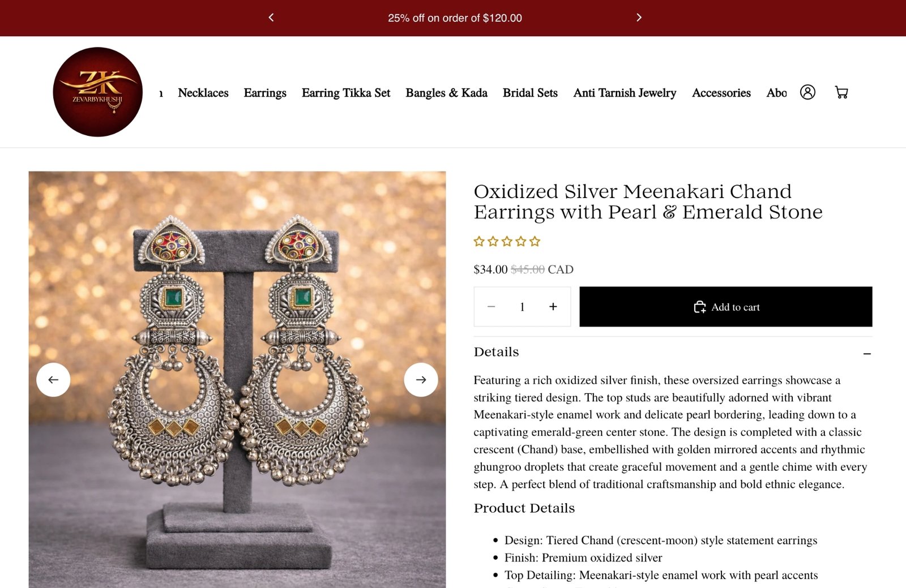Image resolution: width=906 pixels, height=588 pixels.
Task: Browse Bangles & Kada category
Action: pos(446,93)
